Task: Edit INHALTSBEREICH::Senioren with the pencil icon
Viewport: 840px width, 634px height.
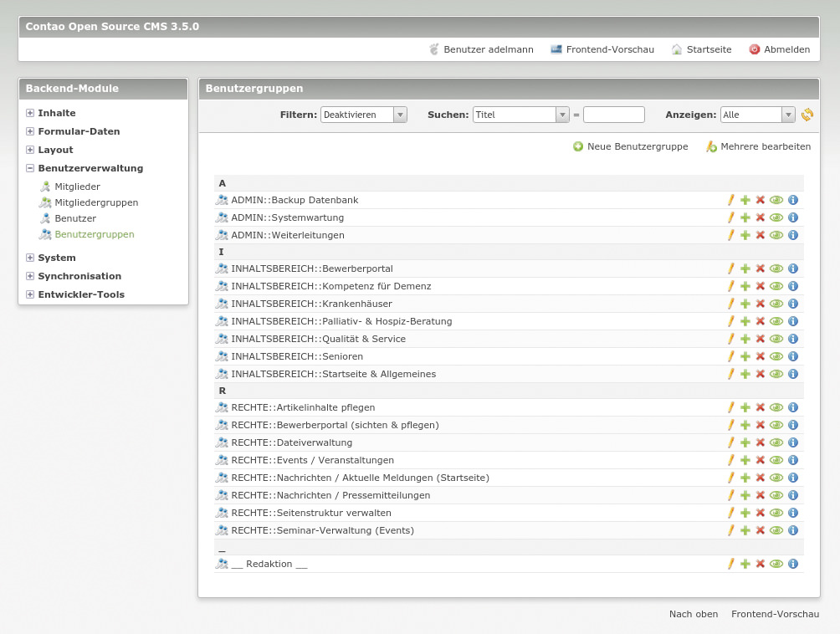Action: [x=730, y=356]
